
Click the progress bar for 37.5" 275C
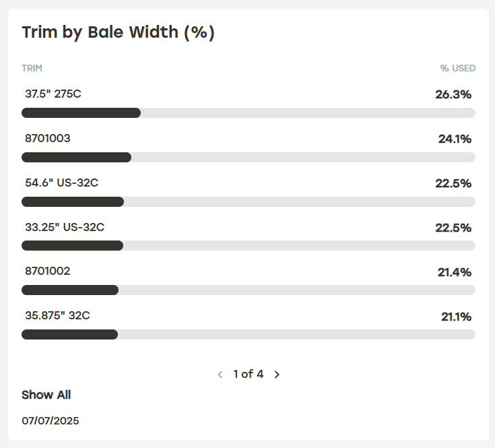[x=248, y=113]
